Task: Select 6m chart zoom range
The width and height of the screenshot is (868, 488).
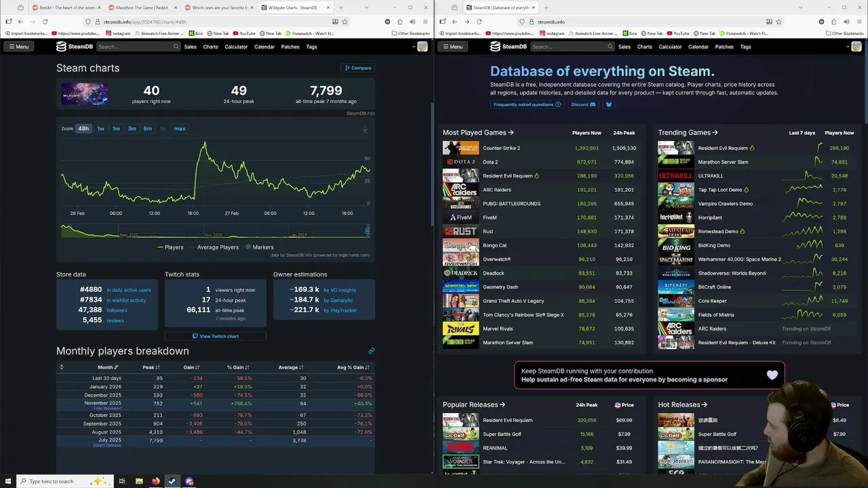Action: point(147,129)
